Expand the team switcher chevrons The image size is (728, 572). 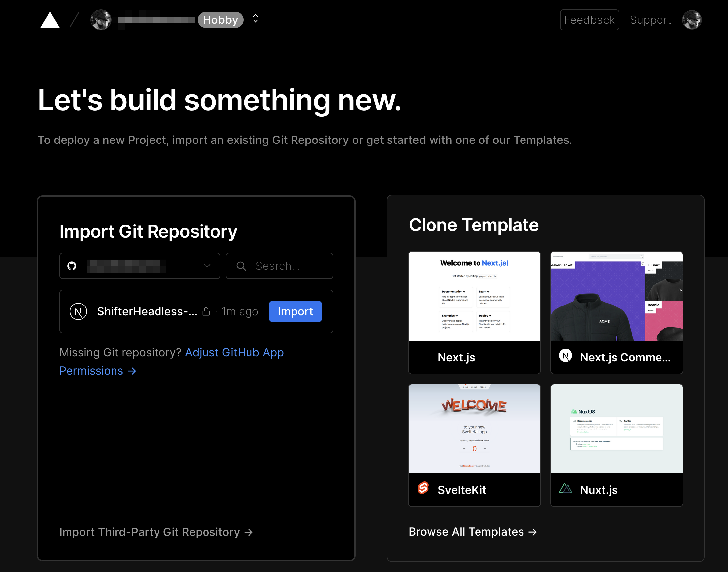255,19
